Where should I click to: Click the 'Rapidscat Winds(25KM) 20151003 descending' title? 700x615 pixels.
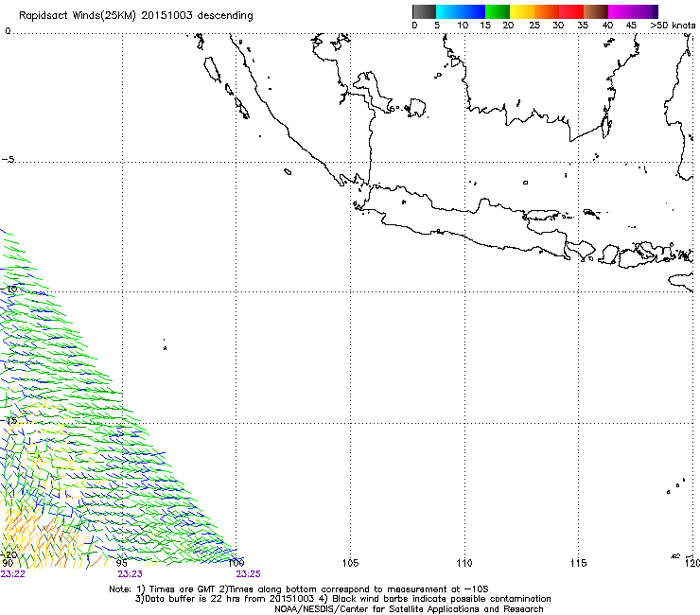click(135, 16)
